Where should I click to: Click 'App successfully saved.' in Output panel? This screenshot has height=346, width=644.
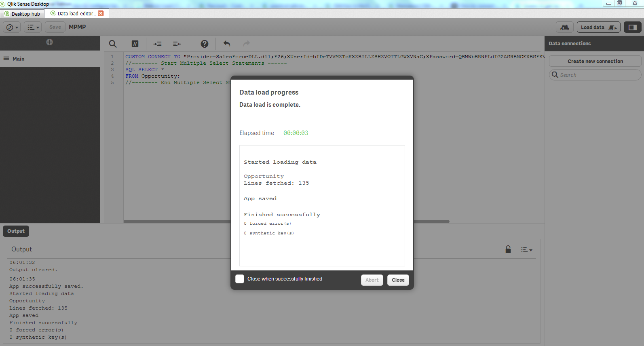(46, 286)
